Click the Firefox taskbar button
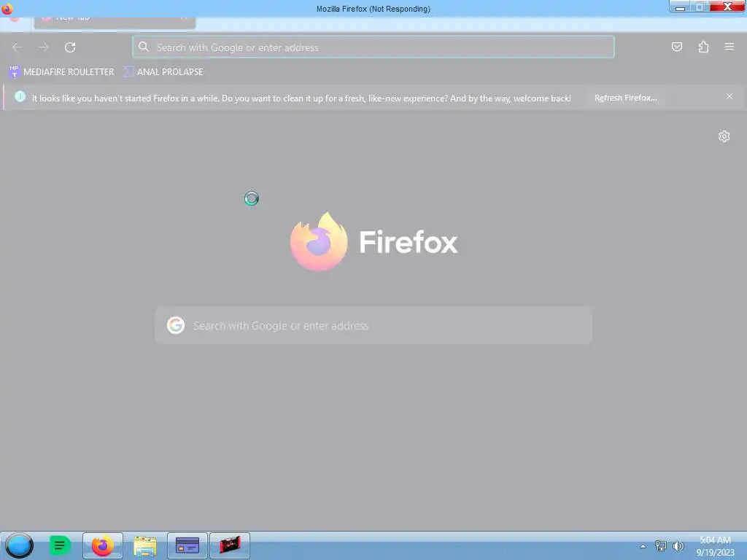The height and width of the screenshot is (560, 747). 102,545
